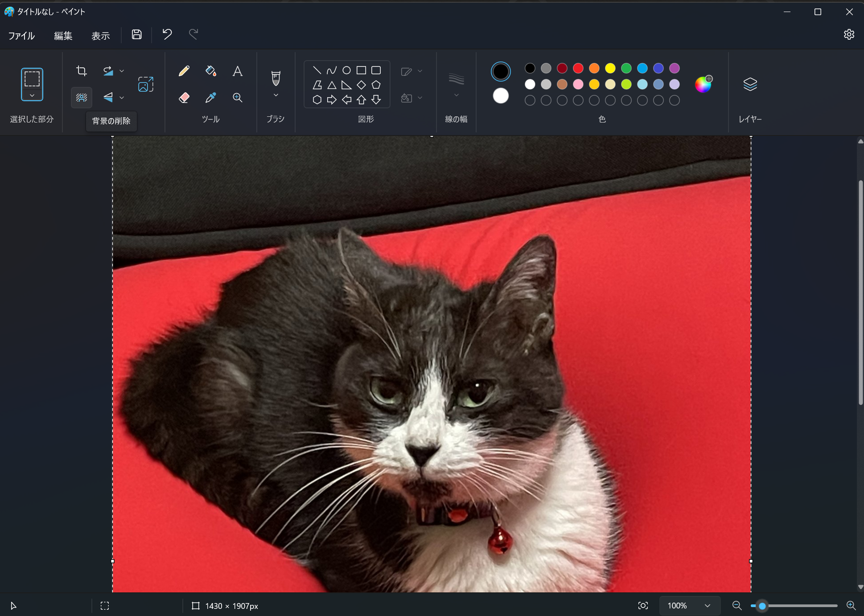Select the Fill bucket tool

pyautogui.click(x=210, y=71)
